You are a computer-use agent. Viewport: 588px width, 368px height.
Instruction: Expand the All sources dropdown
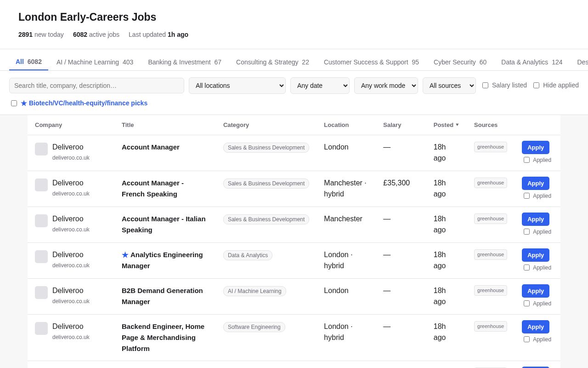point(449,86)
